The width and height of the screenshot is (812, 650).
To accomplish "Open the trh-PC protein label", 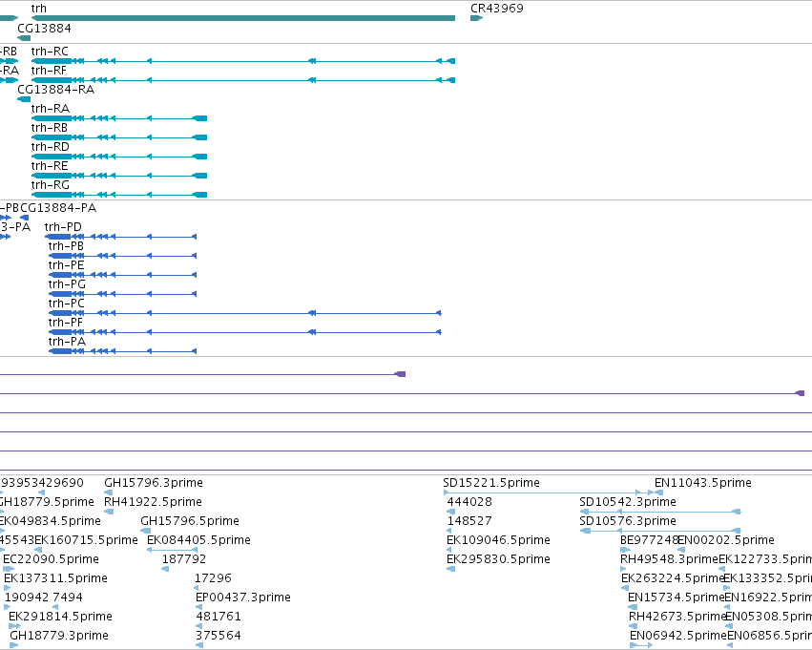I will [x=66, y=304].
